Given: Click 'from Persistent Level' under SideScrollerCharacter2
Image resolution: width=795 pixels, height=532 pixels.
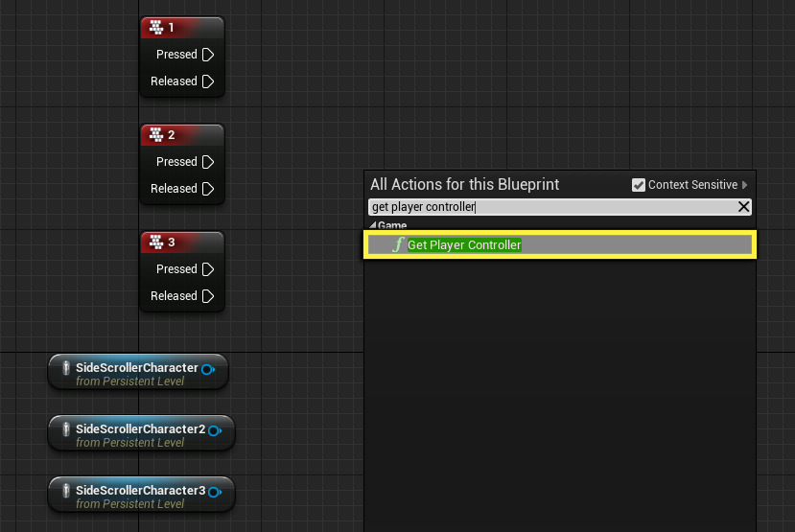Looking at the screenshot, I should (x=129, y=443).
